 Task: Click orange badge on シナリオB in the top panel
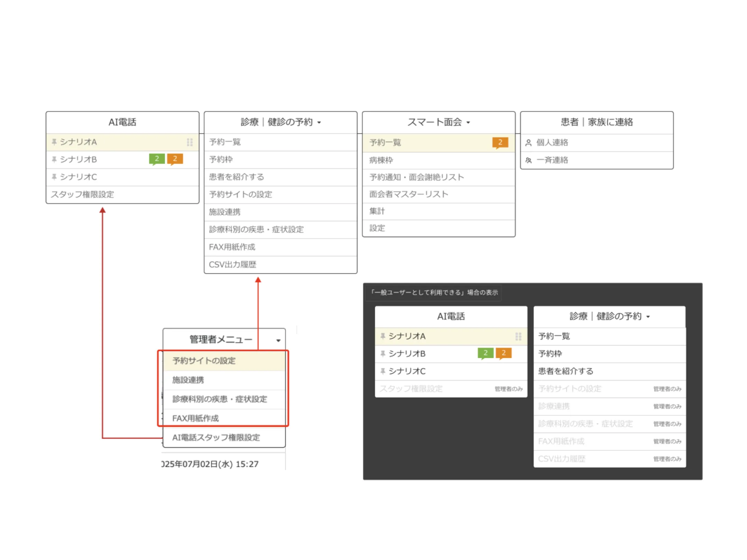175,159
